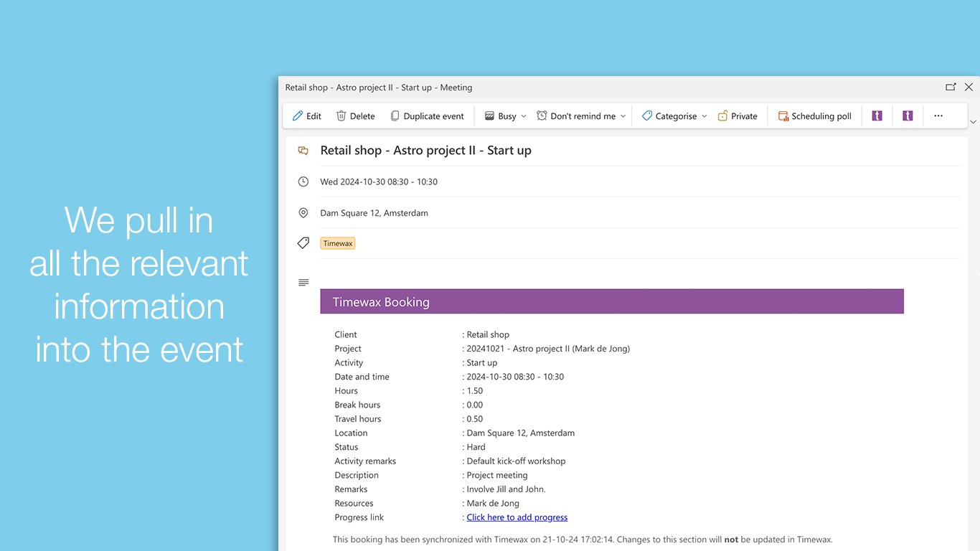The width and height of the screenshot is (980, 551).
Task: Click the Activity remarks label
Action: point(365,461)
